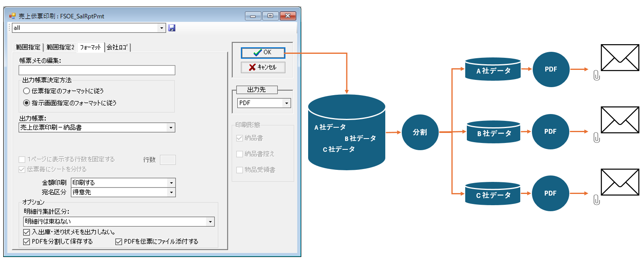Click the envelope icon for C社 PDF
Viewport: 644px width, 261px height.
[x=619, y=182]
